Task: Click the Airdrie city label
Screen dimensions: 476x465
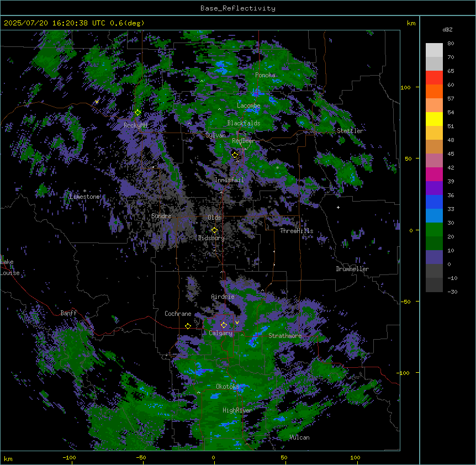Action: [223, 297]
